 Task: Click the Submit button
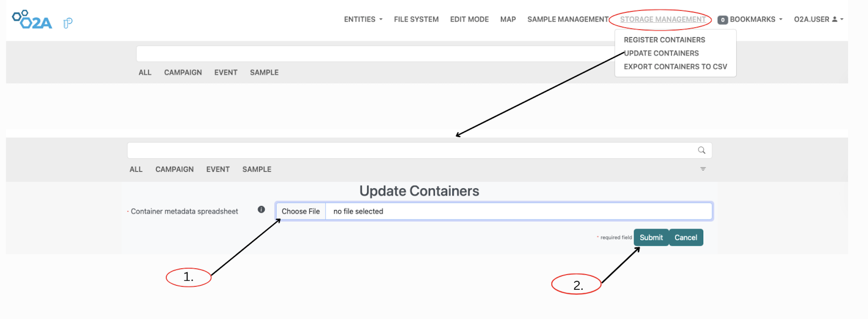pyautogui.click(x=651, y=237)
